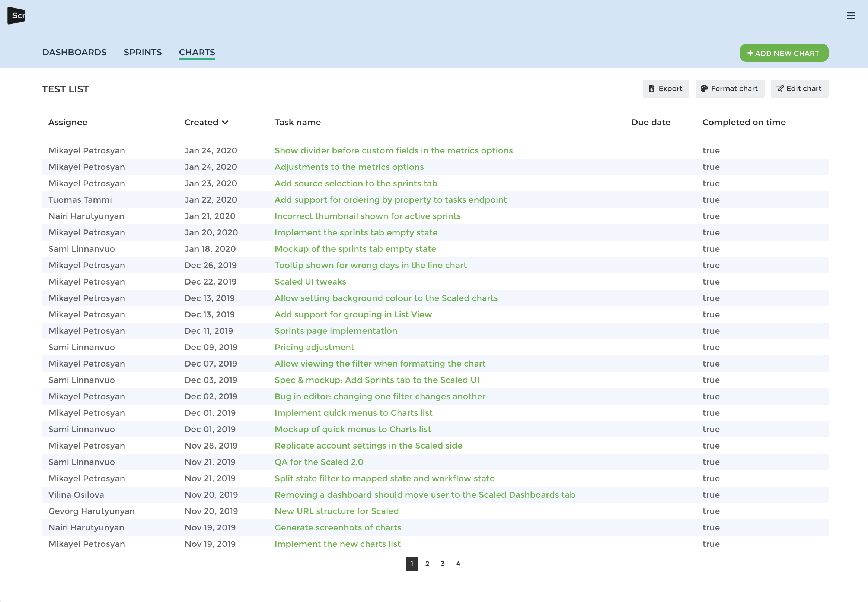Click the plus icon in Add New Chart
868x602 pixels.
click(750, 53)
